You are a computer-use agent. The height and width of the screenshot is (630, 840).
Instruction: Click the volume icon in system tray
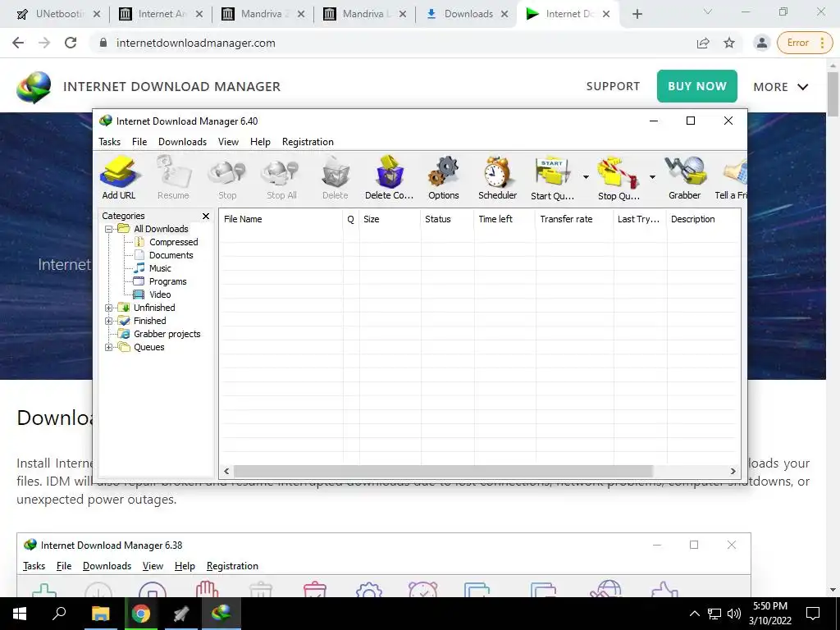[x=734, y=614]
